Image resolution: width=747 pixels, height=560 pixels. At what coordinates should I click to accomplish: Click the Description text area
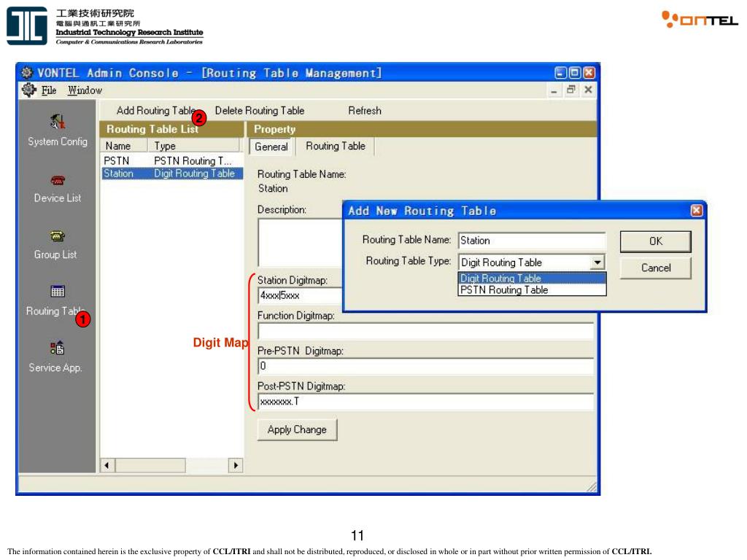(300, 242)
